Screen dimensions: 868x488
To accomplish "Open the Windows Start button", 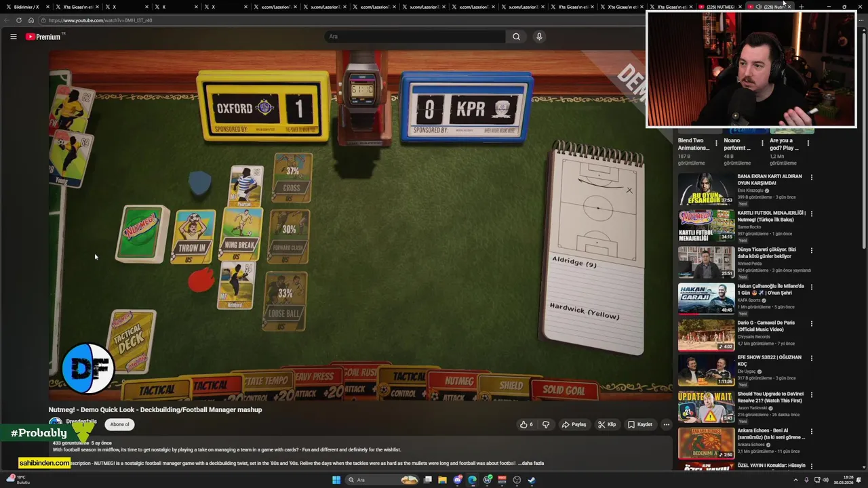I will 336,480.
